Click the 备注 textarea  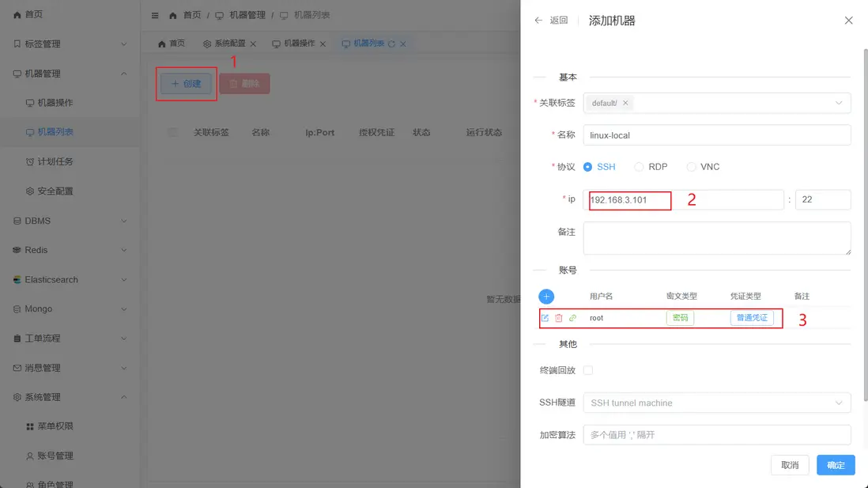(717, 238)
